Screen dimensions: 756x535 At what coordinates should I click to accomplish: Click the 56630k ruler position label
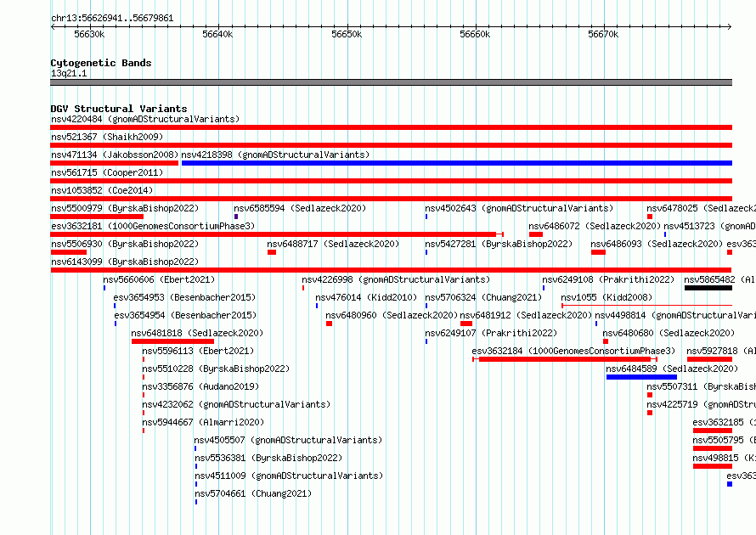coord(89,34)
